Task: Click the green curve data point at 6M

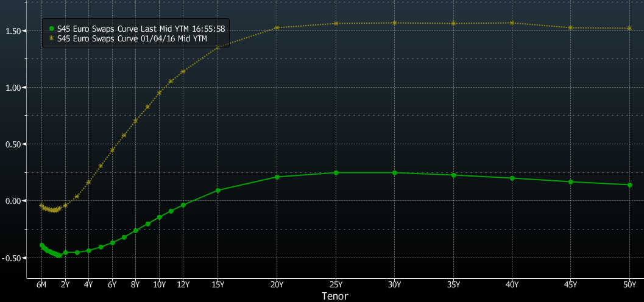Action: [x=42, y=245]
